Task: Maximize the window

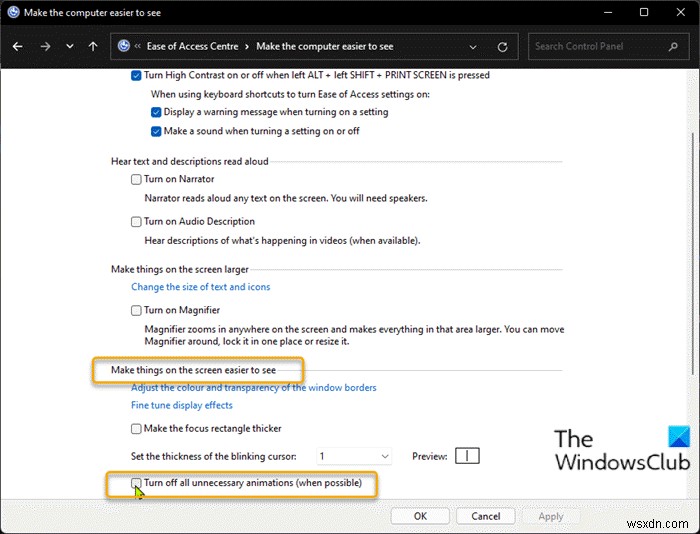Action: click(644, 12)
